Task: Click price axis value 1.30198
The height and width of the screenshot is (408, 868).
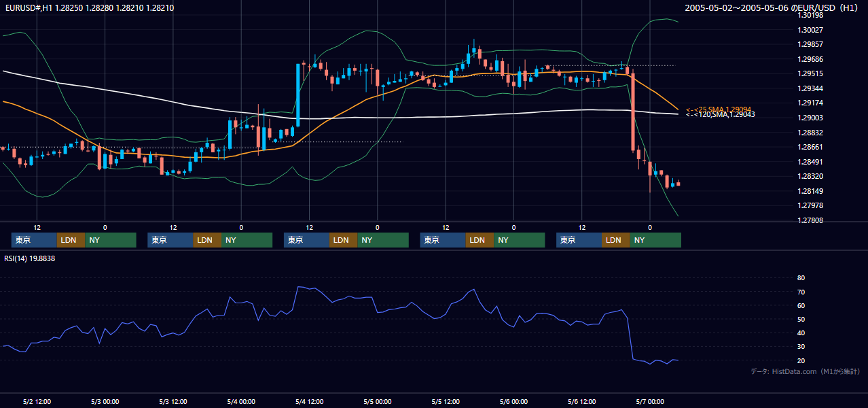Action: (x=810, y=15)
